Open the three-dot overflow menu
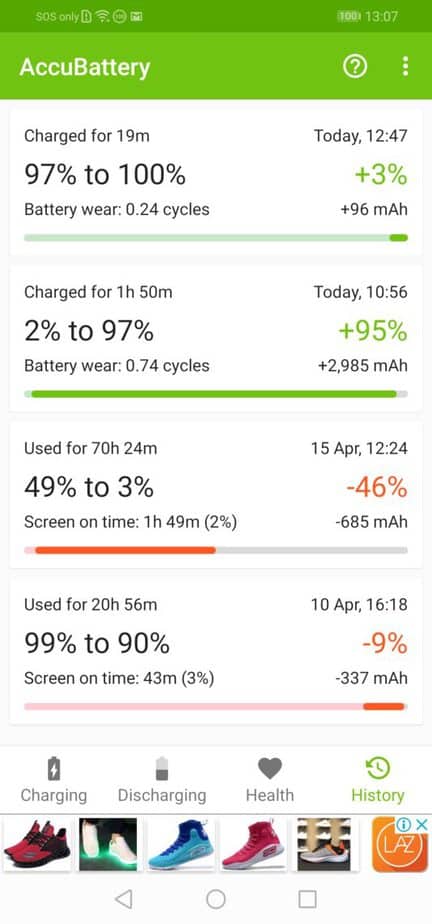This screenshot has height=924, width=432. (x=405, y=67)
